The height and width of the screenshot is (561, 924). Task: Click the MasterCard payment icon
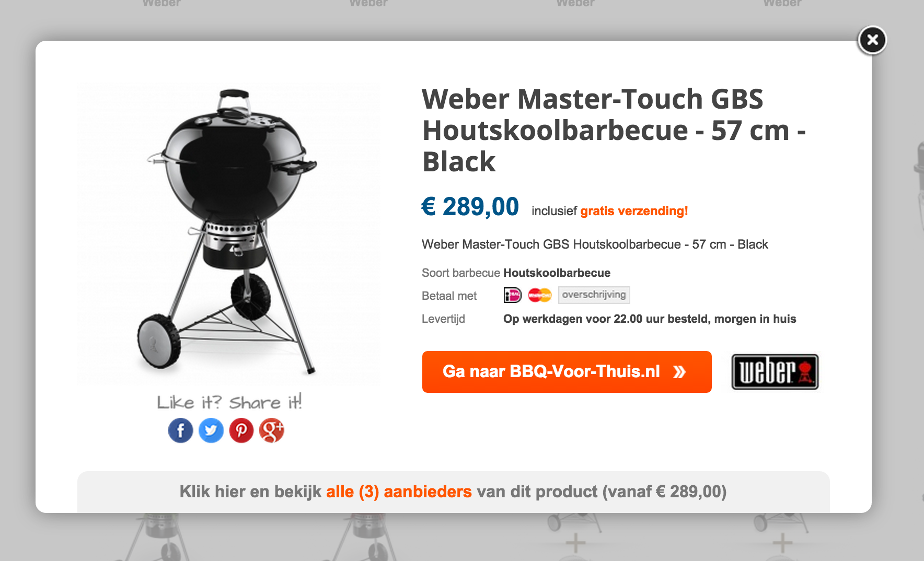coord(540,295)
